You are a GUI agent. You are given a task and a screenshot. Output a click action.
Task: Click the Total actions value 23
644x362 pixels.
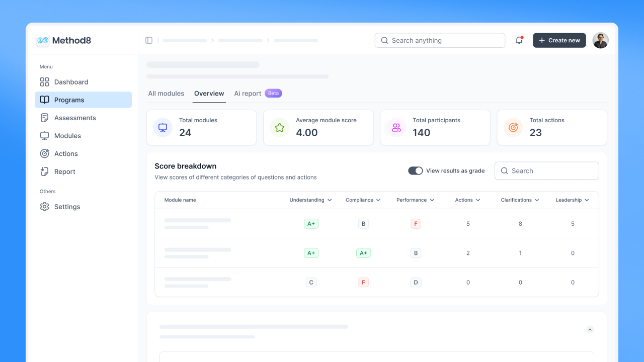pyautogui.click(x=536, y=133)
